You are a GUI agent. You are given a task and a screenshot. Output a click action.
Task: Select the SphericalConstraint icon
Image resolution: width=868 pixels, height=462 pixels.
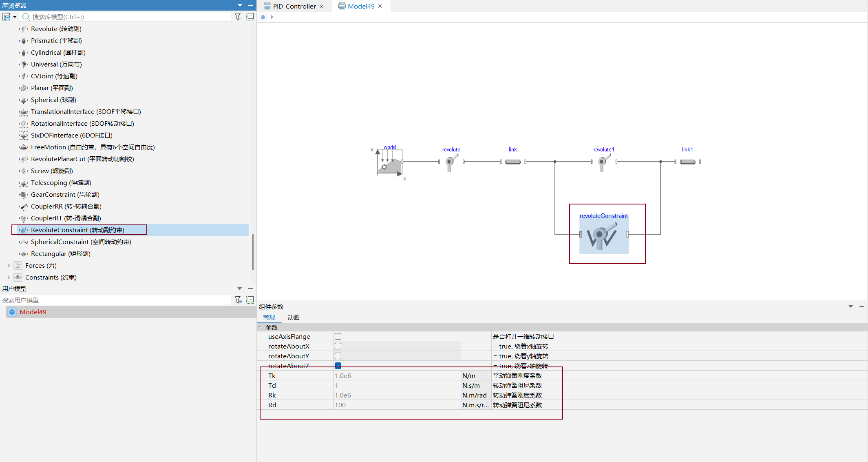click(x=24, y=242)
